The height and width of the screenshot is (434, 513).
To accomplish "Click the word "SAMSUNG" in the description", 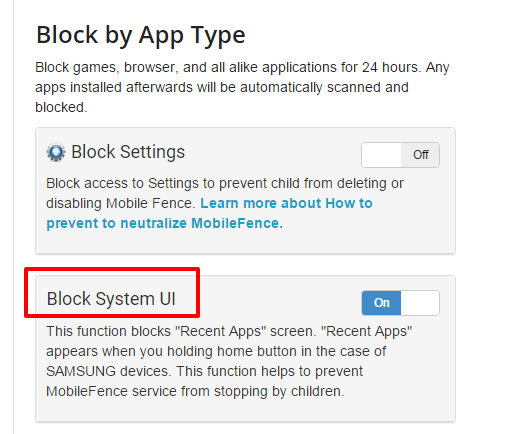I will pos(81,371).
